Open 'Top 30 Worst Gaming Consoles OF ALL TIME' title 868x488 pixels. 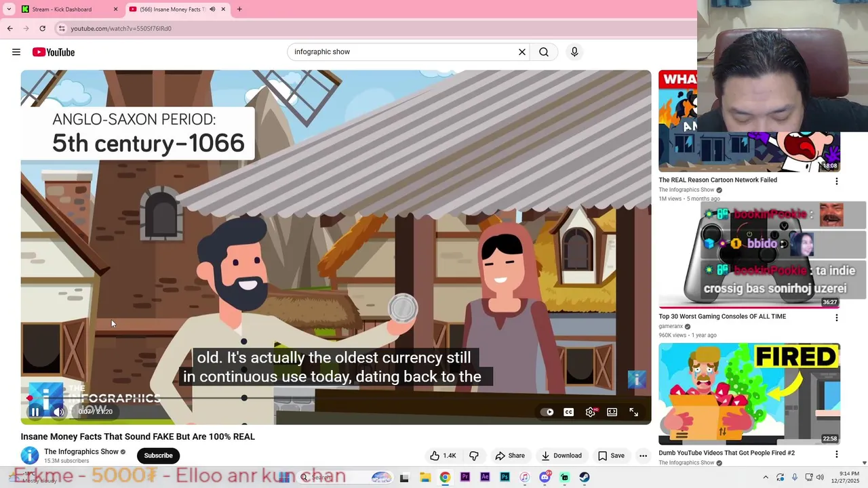(722, 317)
